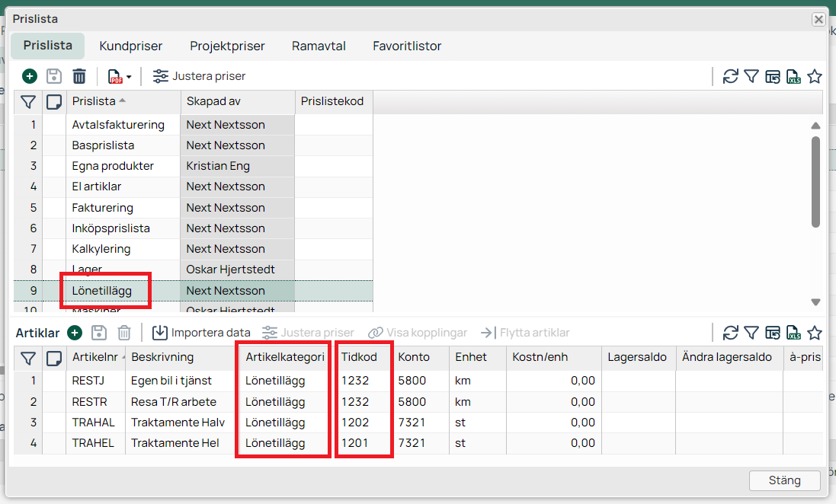Click Justera priser in top toolbar
Screen dimensions: 836x504
(x=200, y=76)
